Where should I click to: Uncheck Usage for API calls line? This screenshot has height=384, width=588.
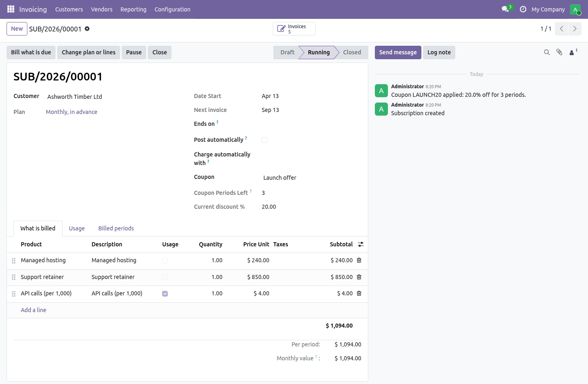point(165,294)
